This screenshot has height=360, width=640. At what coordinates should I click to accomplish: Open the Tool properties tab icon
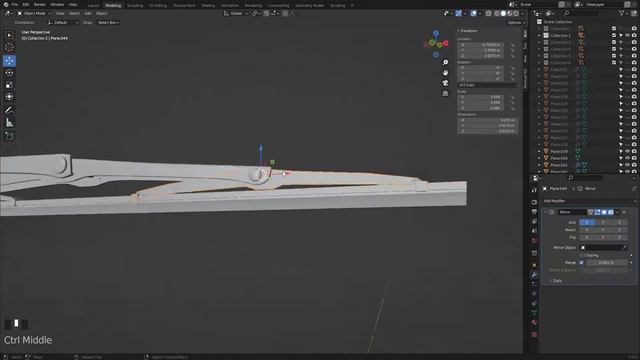[x=534, y=190]
